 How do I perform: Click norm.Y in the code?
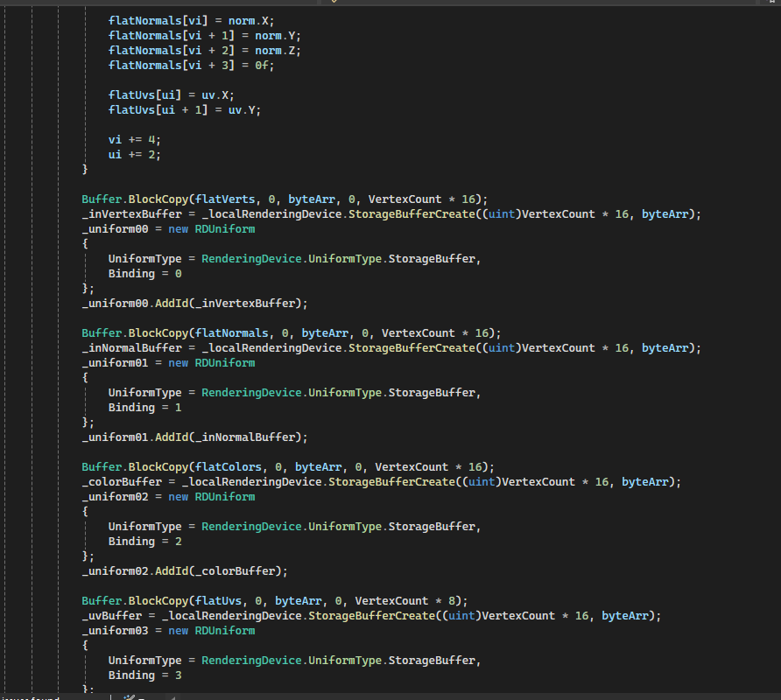pyautogui.click(x=275, y=36)
